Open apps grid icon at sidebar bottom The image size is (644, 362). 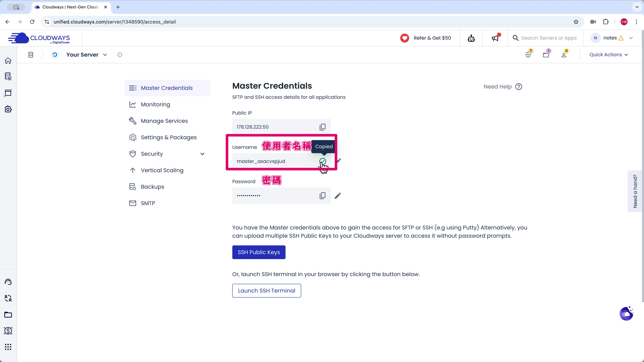pyautogui.click(x=8, y=347)
